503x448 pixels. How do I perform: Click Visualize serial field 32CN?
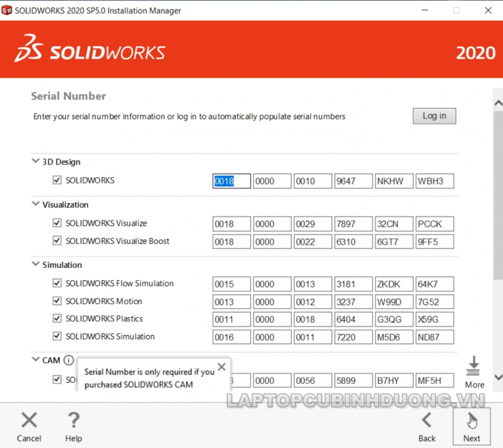(394, 224)
